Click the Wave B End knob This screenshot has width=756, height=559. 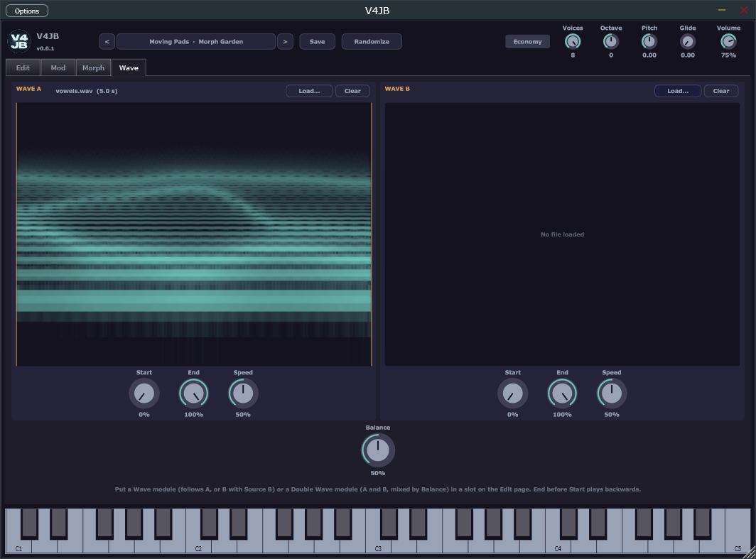coord(562,394)
